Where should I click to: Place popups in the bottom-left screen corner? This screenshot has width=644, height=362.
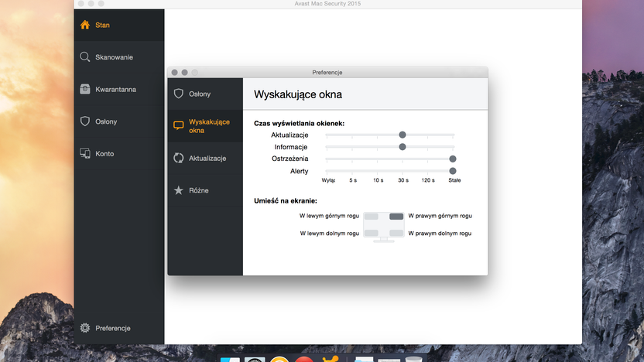372,233
